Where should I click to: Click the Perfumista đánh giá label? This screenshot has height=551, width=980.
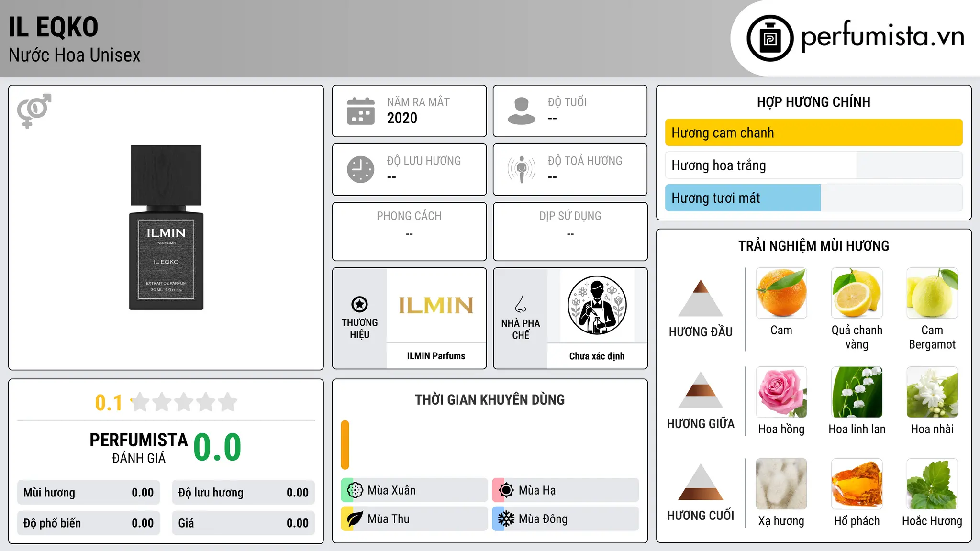(139, 448)
